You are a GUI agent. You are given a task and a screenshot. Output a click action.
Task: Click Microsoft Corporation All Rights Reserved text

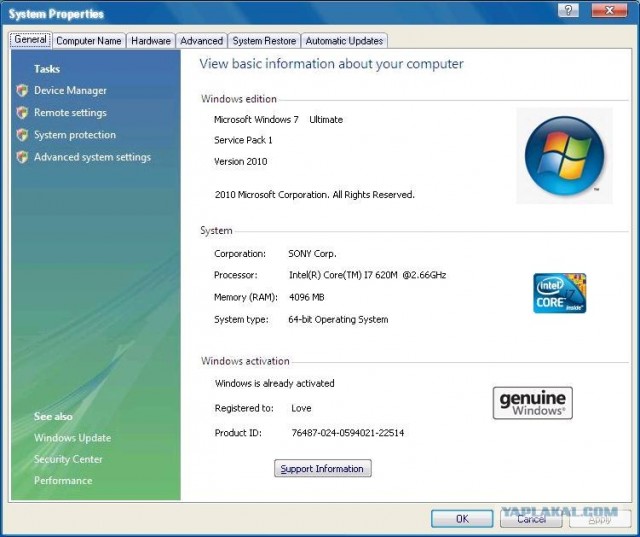[x=315, y=195]
